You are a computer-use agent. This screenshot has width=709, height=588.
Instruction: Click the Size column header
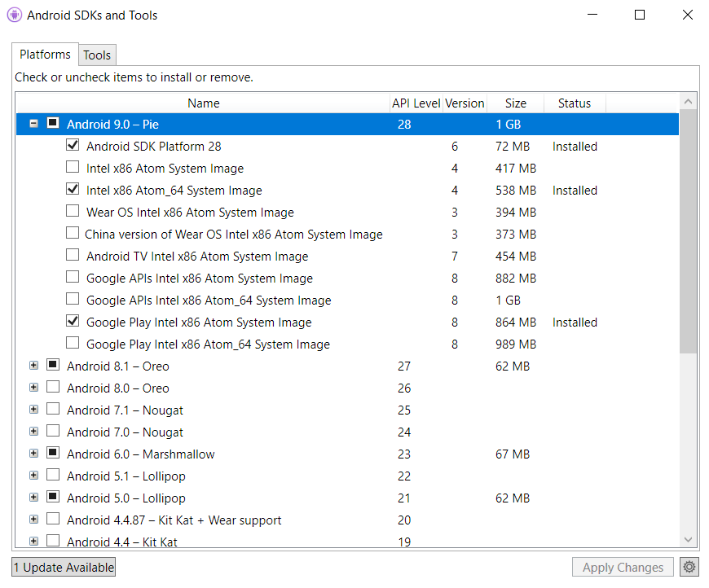(x=516, y=103)
